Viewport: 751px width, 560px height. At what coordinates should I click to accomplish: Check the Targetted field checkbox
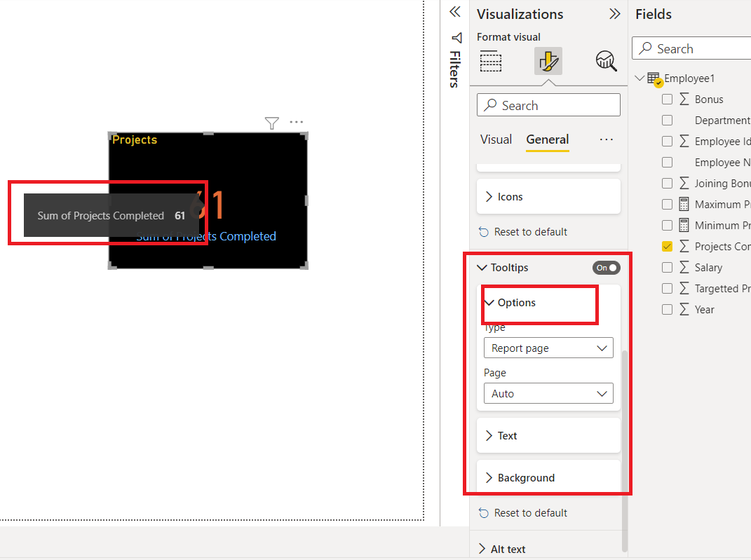tap(667, 289)
